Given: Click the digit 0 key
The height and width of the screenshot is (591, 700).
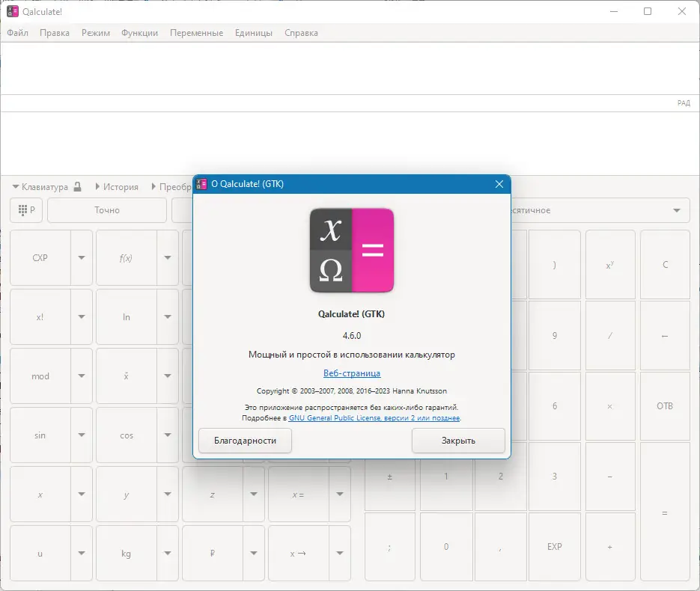Looking at the screenshot, I should click(x=446, y=547).
